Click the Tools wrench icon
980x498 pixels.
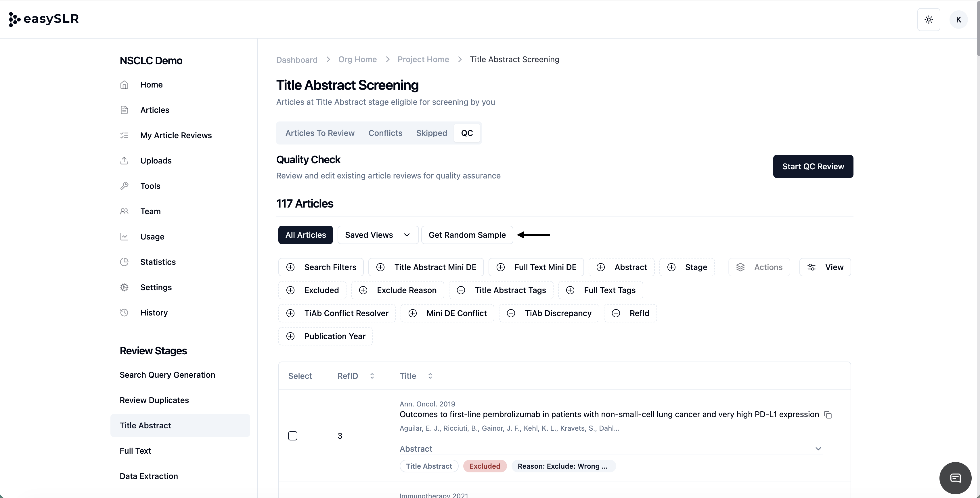coord(125,186)
